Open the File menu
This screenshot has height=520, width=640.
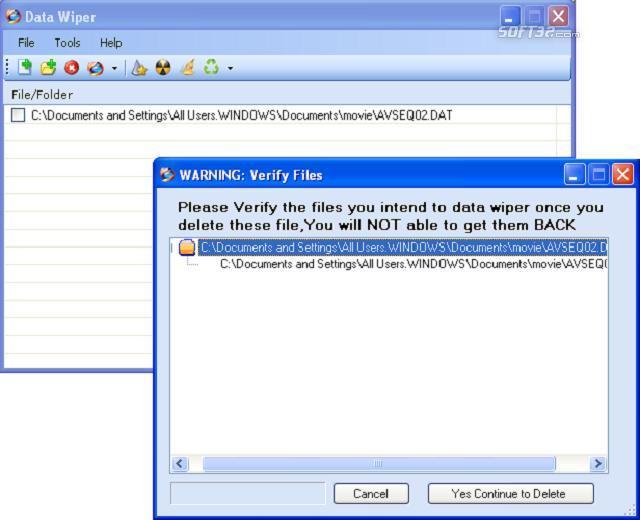point(26,43)
